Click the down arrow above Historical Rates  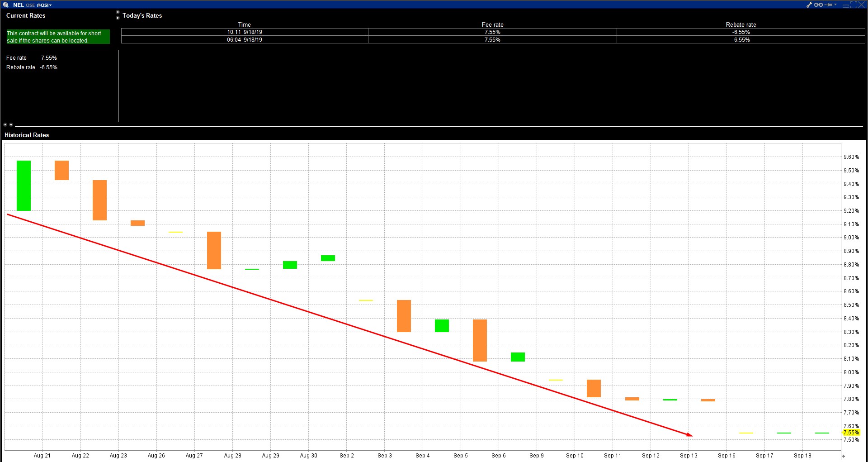coord(11,124)
